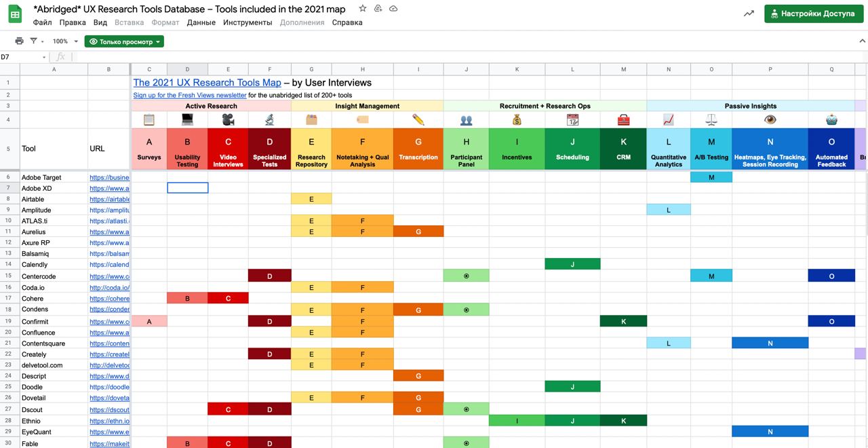Collapse the toolbar with the top-right chevron
Screen dimensions: 868x448
pos(862,41)
